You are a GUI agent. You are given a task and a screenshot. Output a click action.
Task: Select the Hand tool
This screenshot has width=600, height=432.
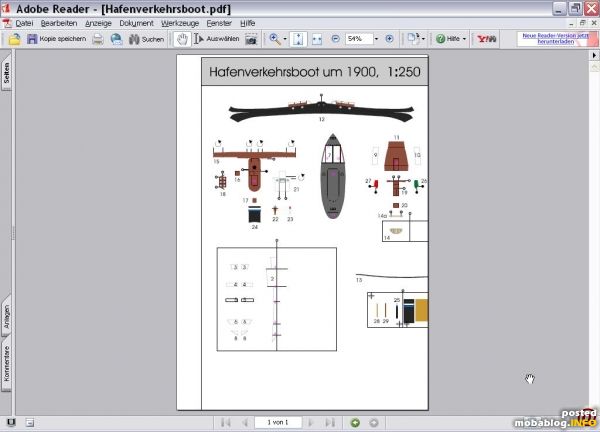182,39
